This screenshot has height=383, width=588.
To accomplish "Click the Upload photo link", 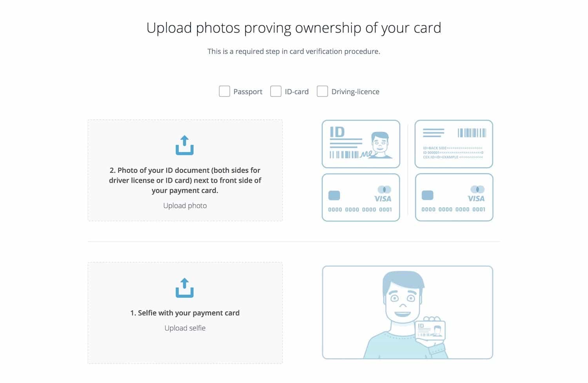I will 185,206.
